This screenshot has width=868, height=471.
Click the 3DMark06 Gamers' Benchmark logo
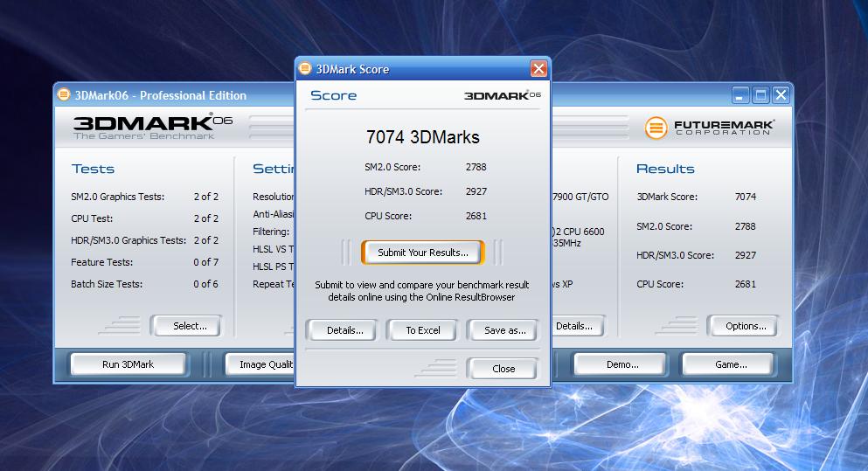(152, 128)
